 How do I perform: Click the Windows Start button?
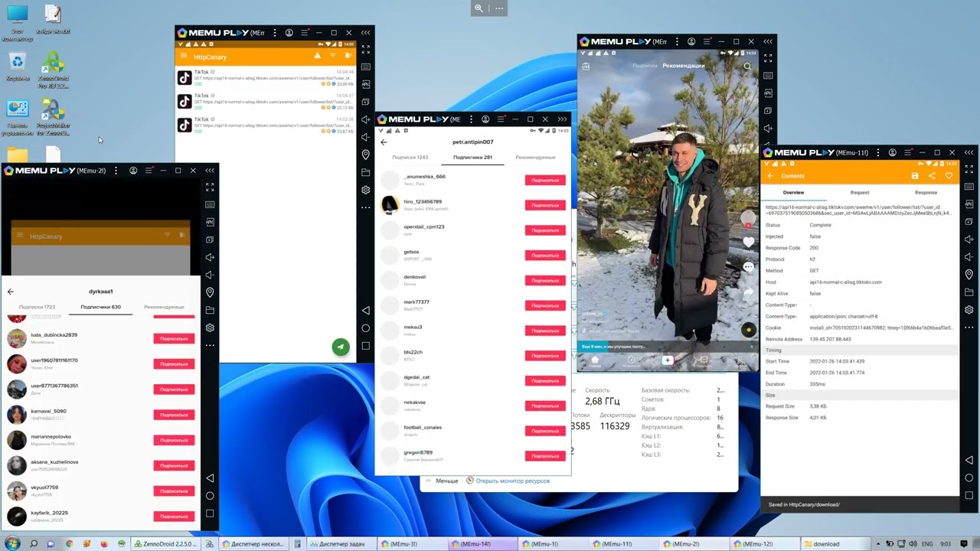pos(12,543)
